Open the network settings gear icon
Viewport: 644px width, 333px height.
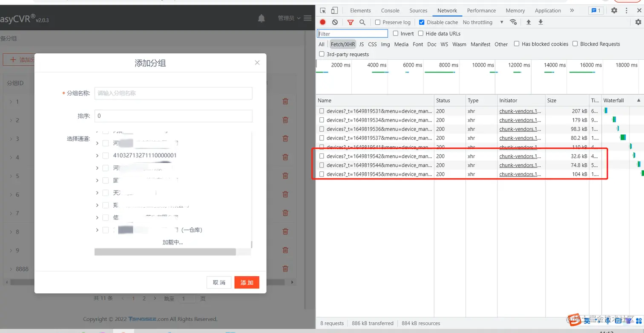[638, 22]
